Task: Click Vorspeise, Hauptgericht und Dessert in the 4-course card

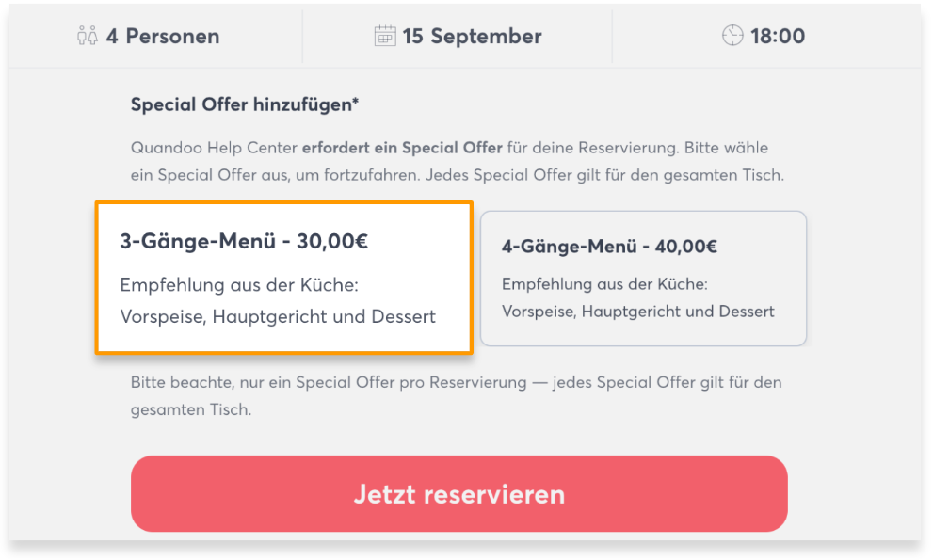Action: point(637,312)
